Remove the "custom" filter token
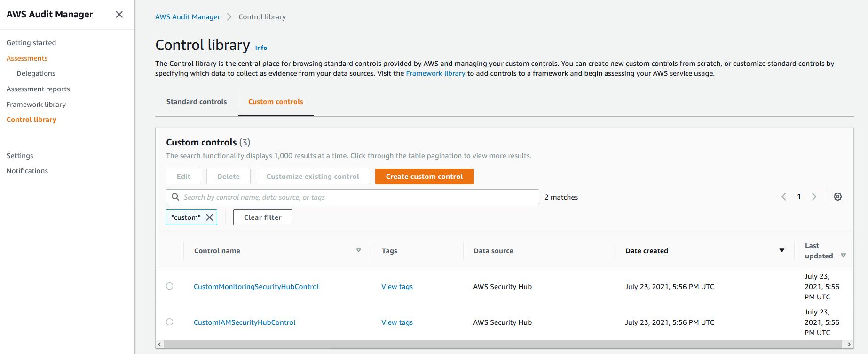868x354 pixels. coord(210,217)
